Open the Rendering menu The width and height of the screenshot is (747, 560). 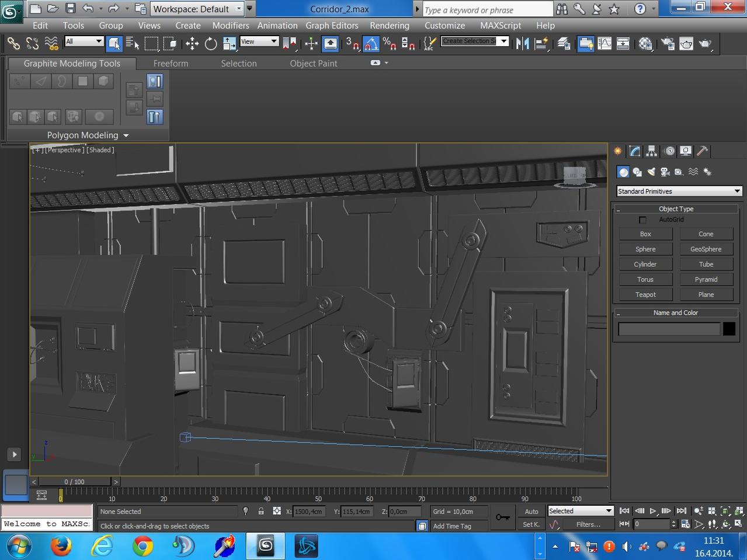(x=389, y=26)
